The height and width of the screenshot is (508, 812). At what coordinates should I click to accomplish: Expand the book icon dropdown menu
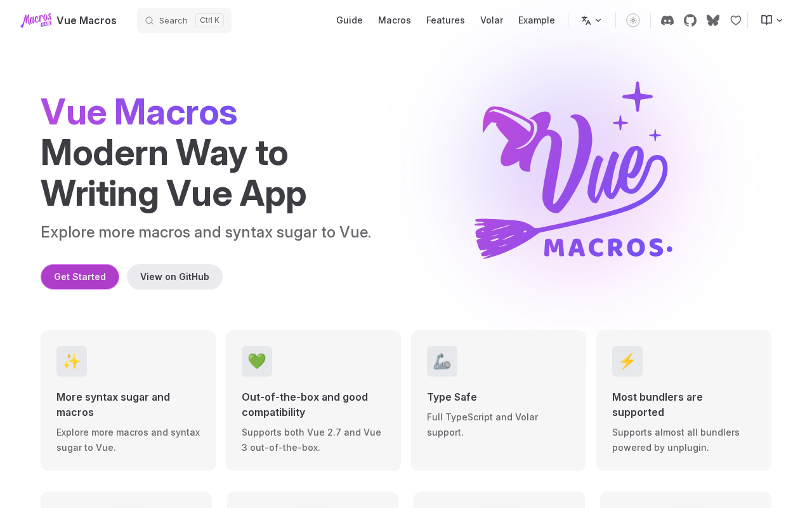(x=771, y=20)
